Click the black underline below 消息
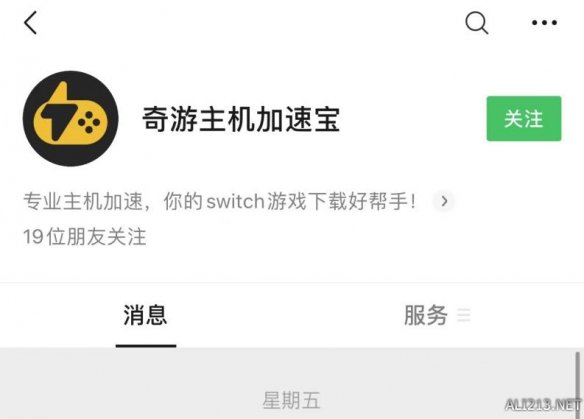 146,346
